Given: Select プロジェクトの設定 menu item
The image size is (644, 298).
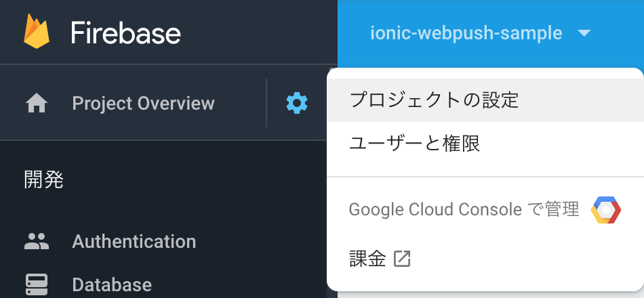Looking at the screenshot, I should (x=485, y=100).
